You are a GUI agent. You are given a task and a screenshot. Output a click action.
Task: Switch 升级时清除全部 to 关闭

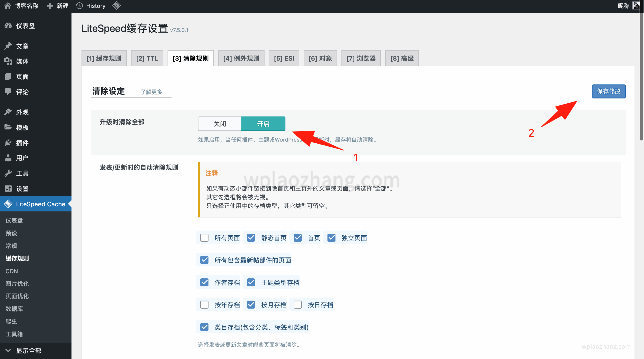(220, 124)
